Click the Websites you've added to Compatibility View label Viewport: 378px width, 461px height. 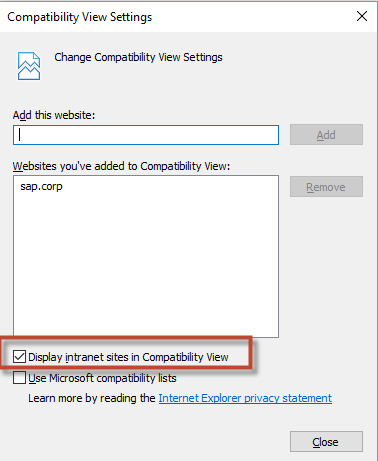121,166
